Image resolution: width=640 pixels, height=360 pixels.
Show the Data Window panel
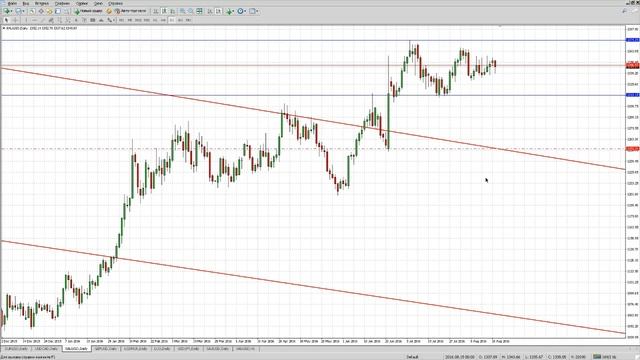tap(41, 11)
